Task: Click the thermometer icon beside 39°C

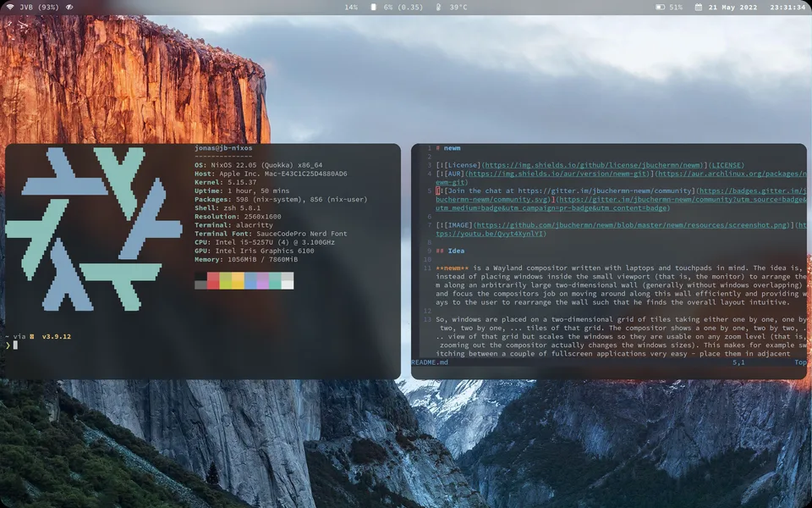Action: (439, 8)
